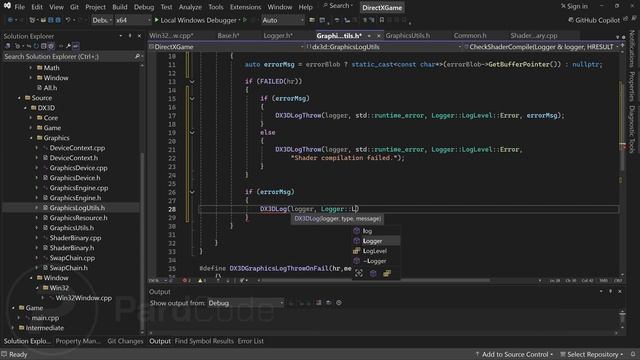640x360 pixels.
Task: Click the Start Without Debugging icon
Action: click(245, 20)
